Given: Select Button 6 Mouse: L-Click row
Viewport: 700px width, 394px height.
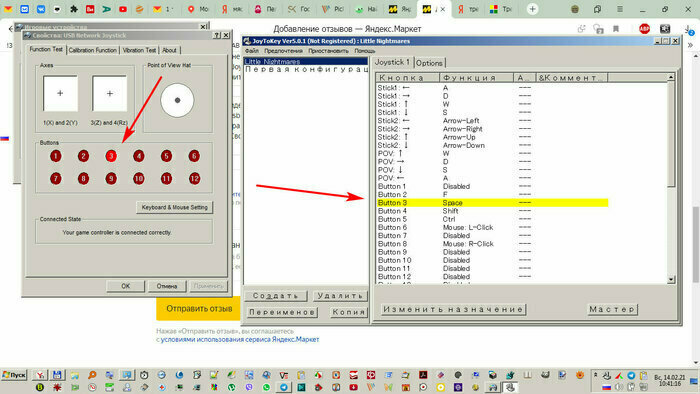Looking at the screenshot, I should [x=492, y=227].
